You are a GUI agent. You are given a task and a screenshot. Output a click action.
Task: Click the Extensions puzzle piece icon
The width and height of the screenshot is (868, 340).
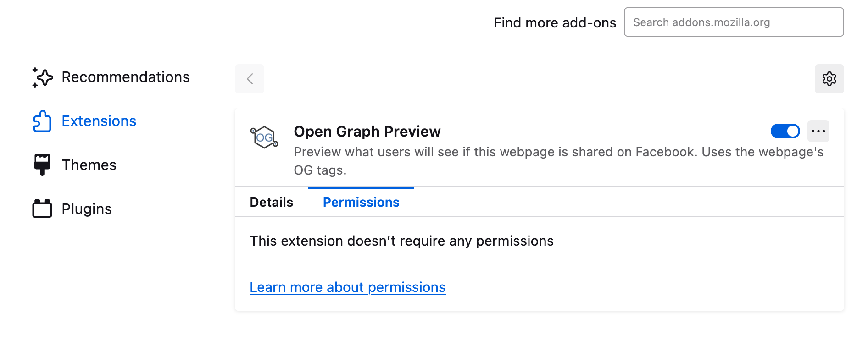point(42,121)
